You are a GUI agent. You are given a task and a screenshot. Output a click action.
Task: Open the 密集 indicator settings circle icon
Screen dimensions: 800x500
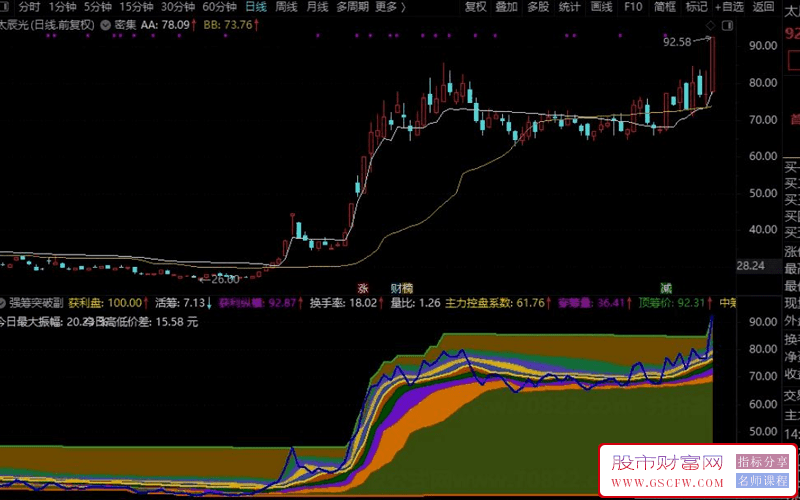pos(106,25)
